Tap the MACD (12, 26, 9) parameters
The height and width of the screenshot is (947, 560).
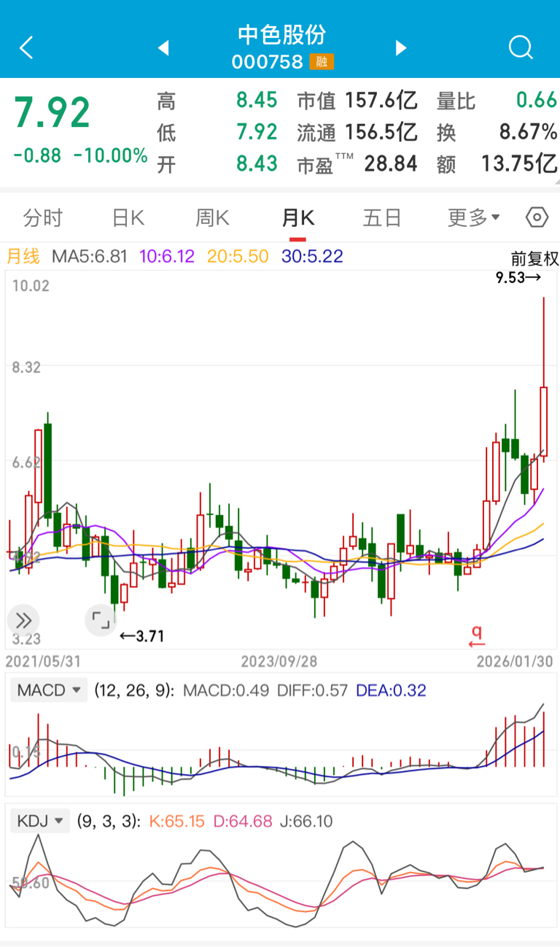(134, 690)
